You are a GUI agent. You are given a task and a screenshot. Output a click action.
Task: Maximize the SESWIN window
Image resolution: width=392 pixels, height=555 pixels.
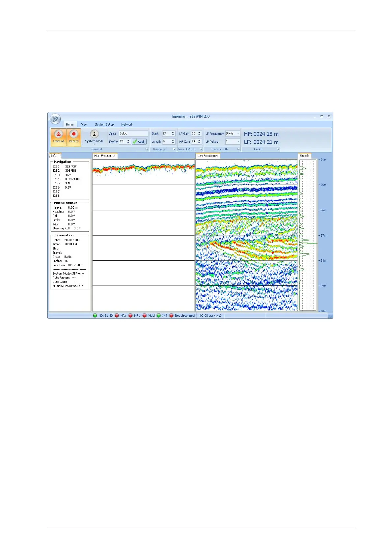(x=322, y=116)
